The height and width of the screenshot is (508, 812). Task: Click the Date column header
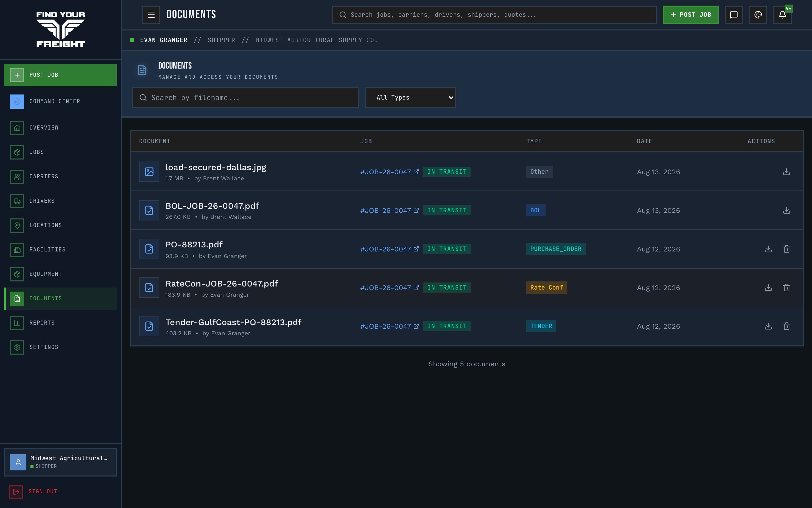[645, 141]
